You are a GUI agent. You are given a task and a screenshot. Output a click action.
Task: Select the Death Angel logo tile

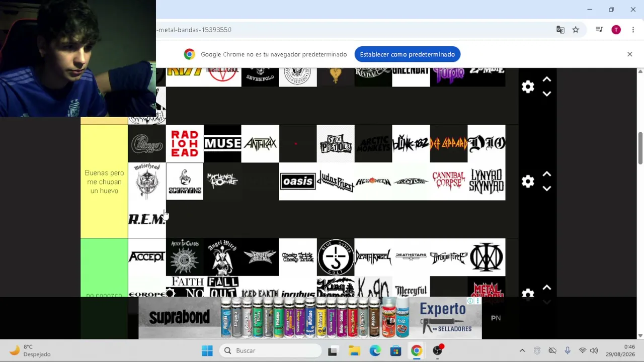373,257
